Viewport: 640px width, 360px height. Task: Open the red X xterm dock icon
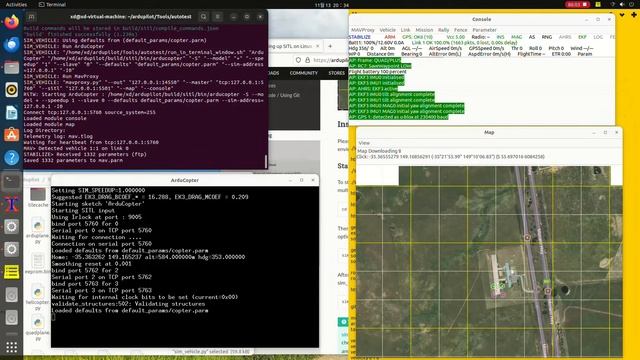11,204
